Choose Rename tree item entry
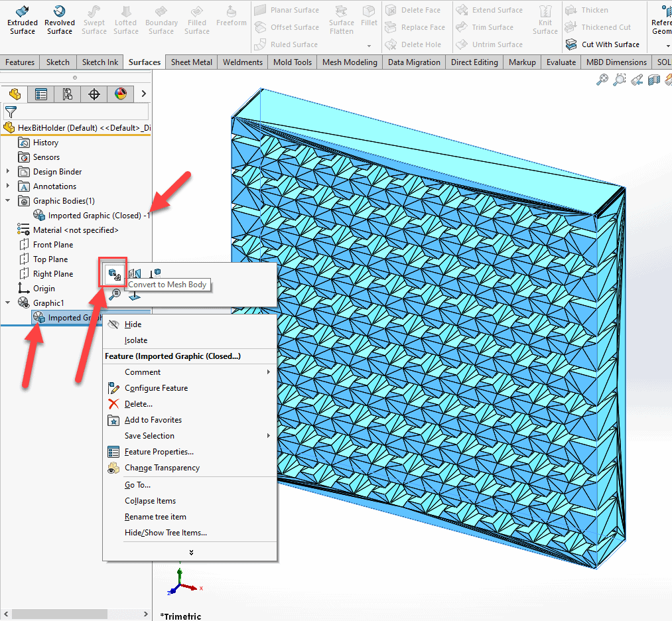Screen dimensions: 672x621 pos(190,517)
